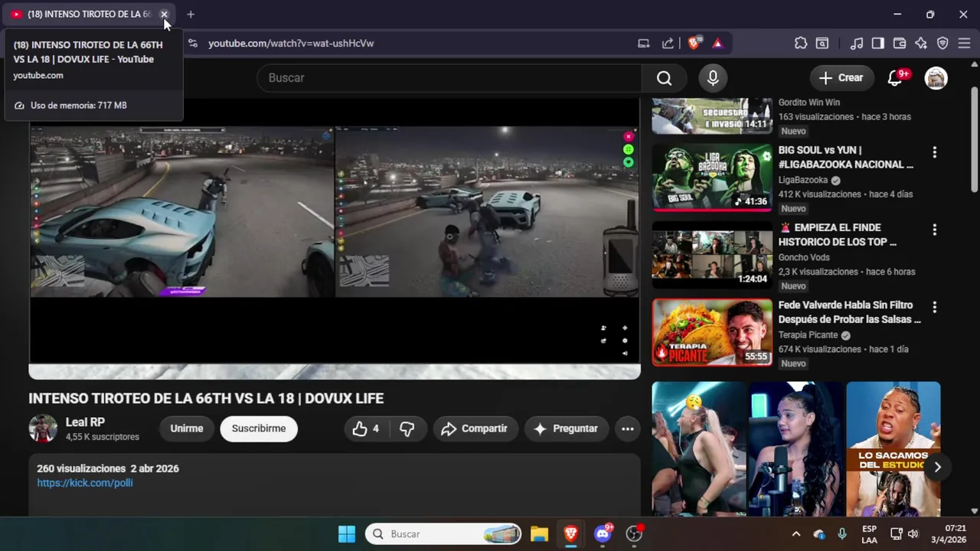The width and height of the screenshot is (980, 551).
Task: Click the Crear button
Action: pyautogui.click(x=841, y=78)
